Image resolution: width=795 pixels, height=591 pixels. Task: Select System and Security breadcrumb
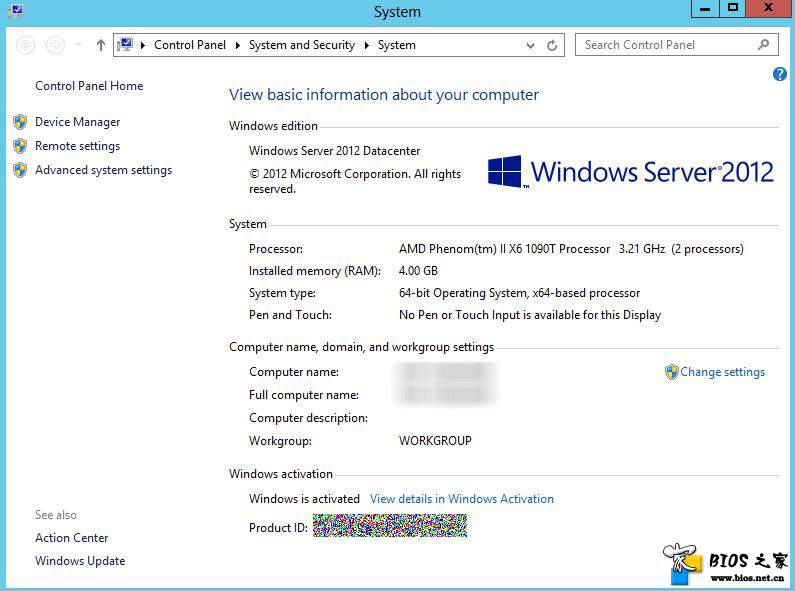coord(302,45)
